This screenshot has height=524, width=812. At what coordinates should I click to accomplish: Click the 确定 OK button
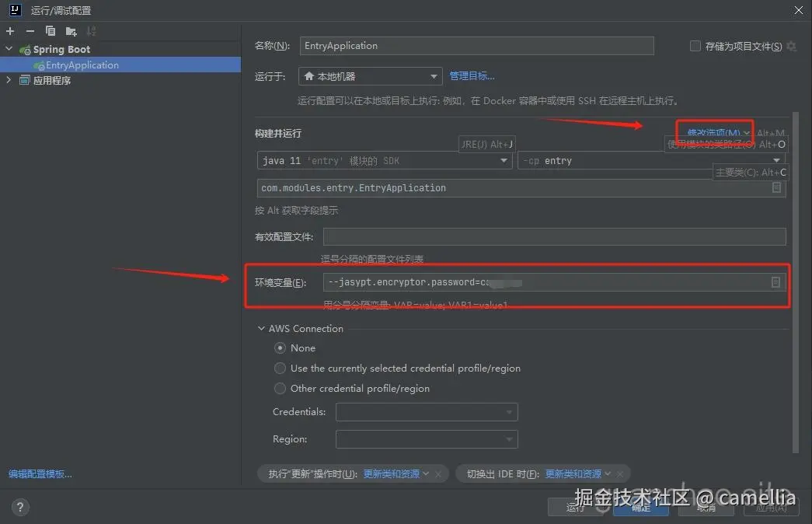(x=640, y=507)
